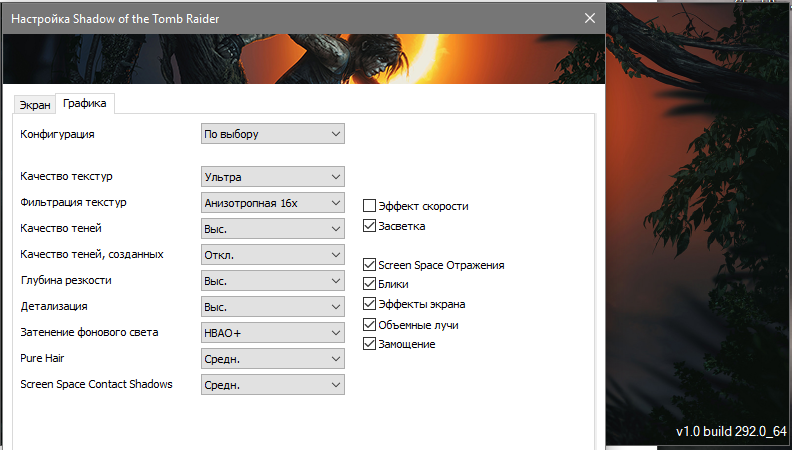
Task: Open the Детализация dropdown
Action: (273, 307)
